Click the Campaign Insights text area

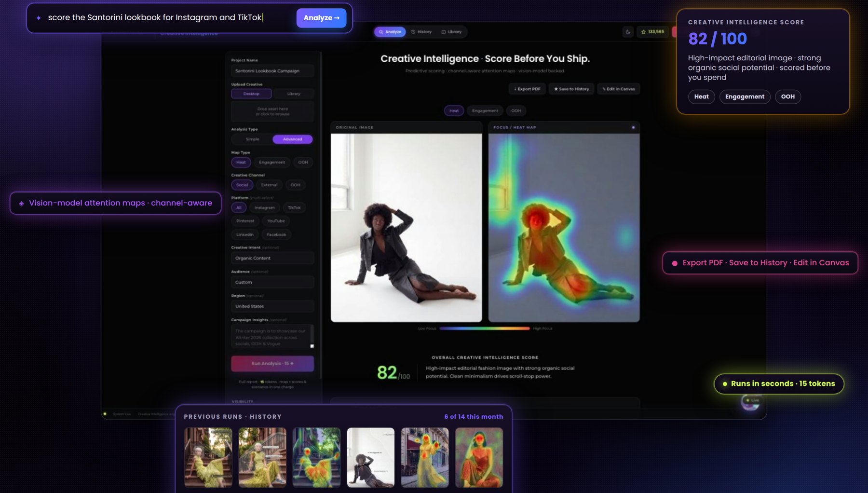click(272, 337)
